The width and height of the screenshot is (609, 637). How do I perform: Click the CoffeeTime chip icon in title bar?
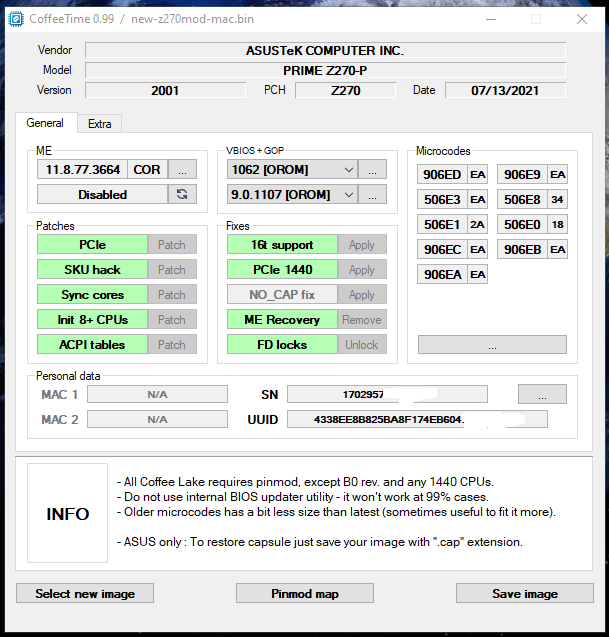coord(16,19)
